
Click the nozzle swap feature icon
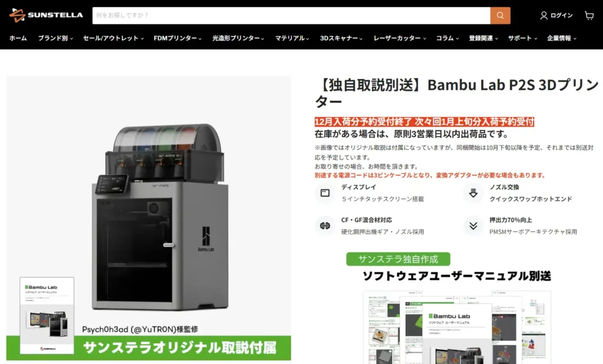coord(473,193)
